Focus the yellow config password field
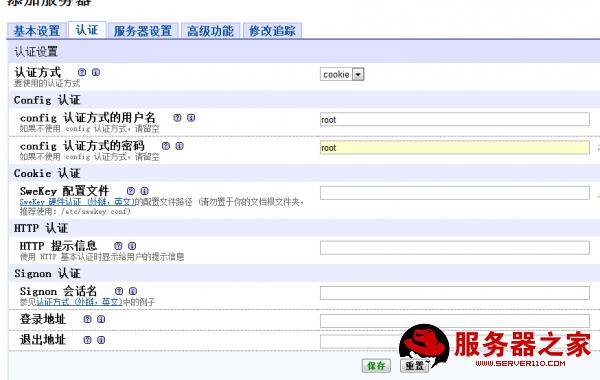The height and width of the screenshot is (380, 600). [x=455, y=148]
